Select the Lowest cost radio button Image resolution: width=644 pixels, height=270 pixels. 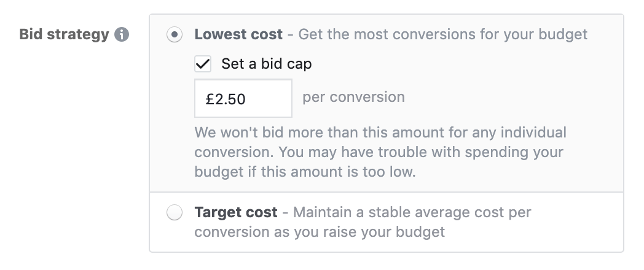coord(175,35)
